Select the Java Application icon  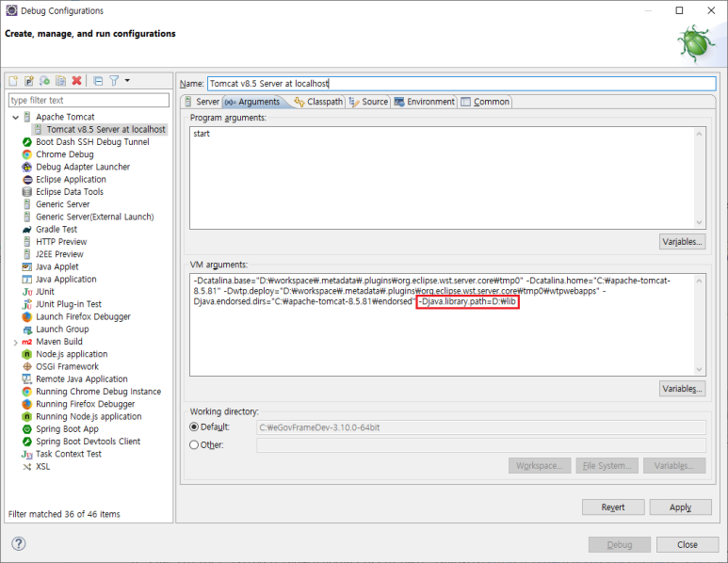[x=27, y=280]
